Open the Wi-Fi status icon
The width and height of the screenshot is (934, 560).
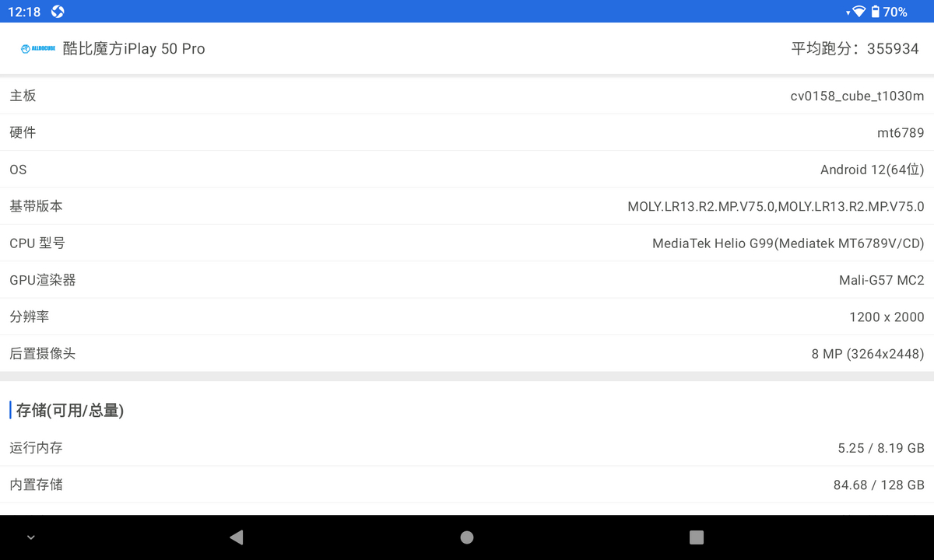coord(859,12)
